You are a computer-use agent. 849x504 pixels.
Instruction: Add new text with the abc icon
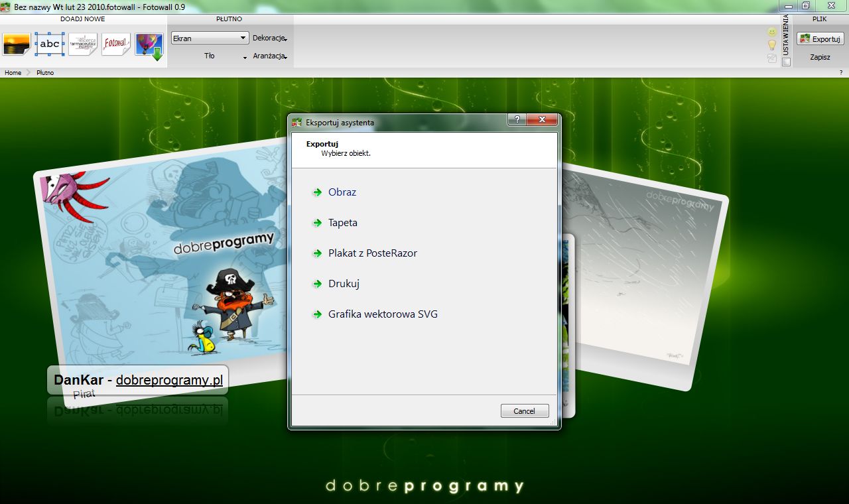pyautogui.click(x=50, y=44)
